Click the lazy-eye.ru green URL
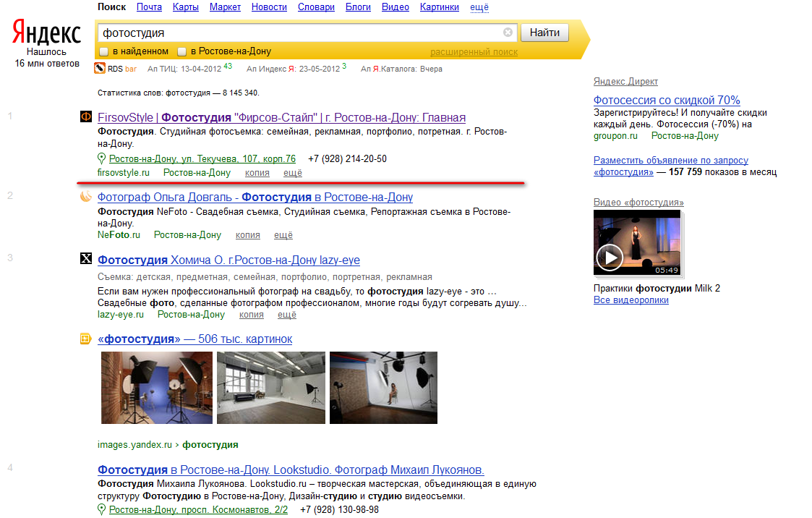 (x=121, y=315)
